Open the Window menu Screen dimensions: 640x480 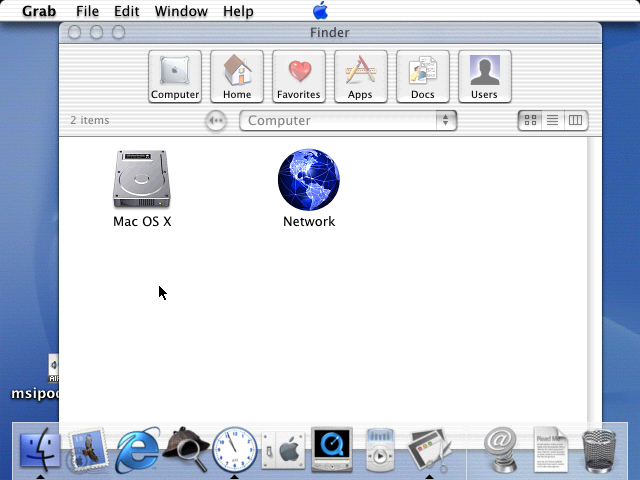click(x=181, y=11)
